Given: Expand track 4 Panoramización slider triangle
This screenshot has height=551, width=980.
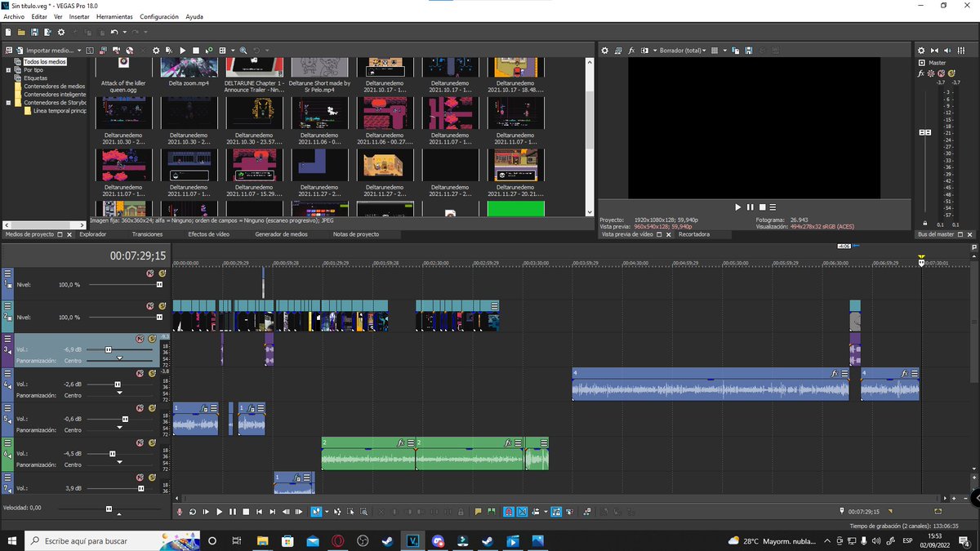Looking at the screenshot, I should tap(120, 393).
